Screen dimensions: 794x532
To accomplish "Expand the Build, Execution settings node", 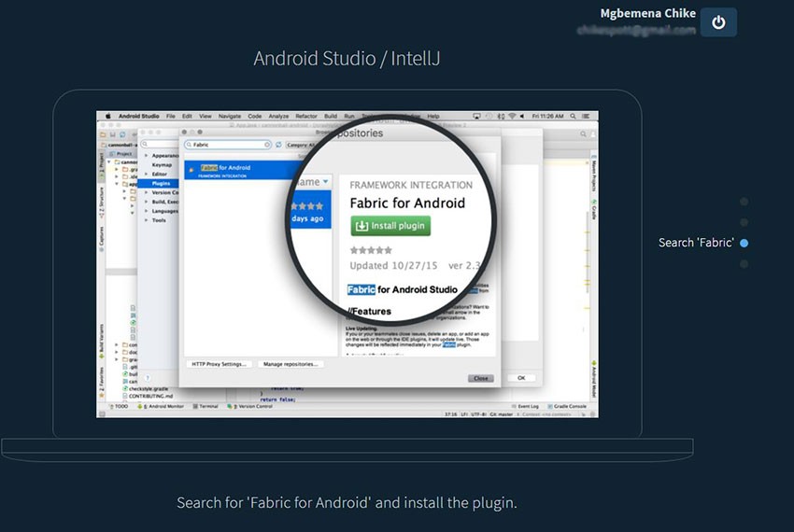I will pyautogui.click(x=147, y=202).
